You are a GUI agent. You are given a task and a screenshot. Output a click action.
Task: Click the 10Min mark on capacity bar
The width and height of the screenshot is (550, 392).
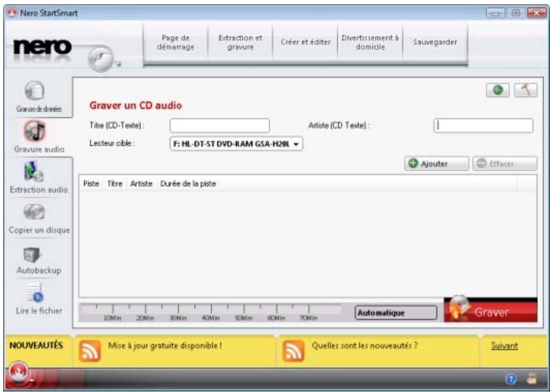tap(113, 318)
